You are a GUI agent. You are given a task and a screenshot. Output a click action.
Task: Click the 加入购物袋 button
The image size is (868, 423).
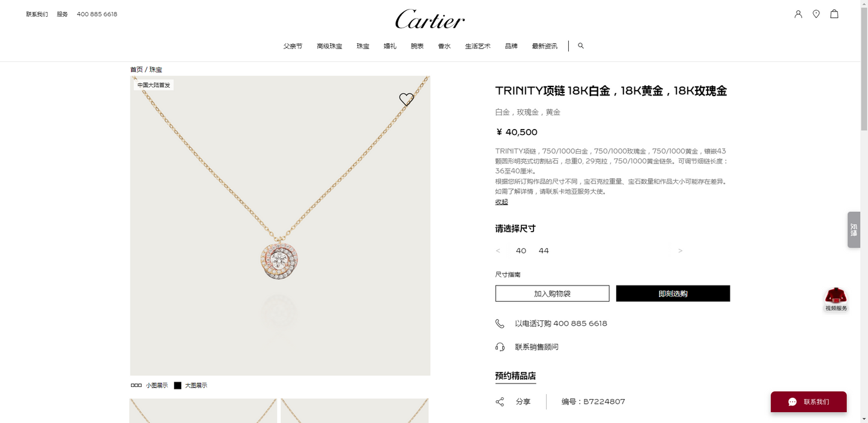click(x=552, y=293)
